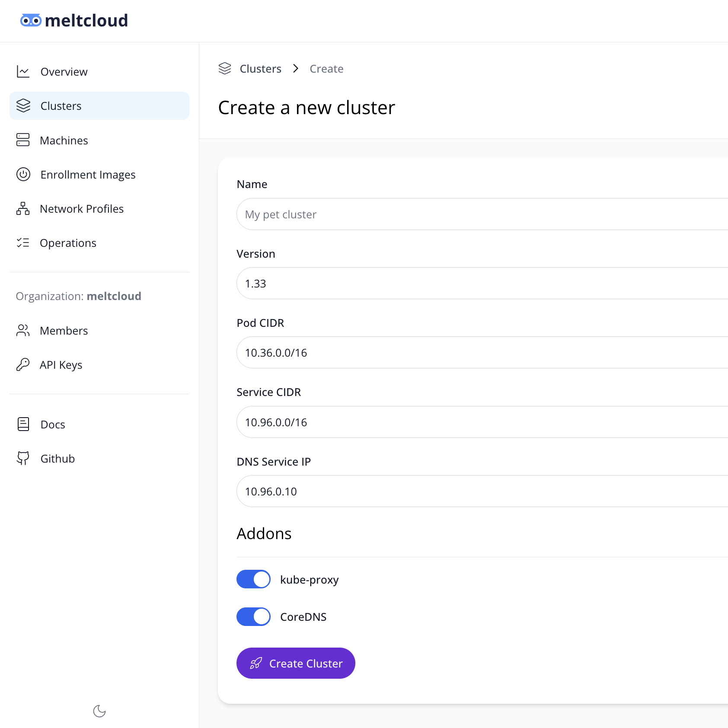
Task: Click the Pod CIDR input field
Action: [x=482, y=352]
